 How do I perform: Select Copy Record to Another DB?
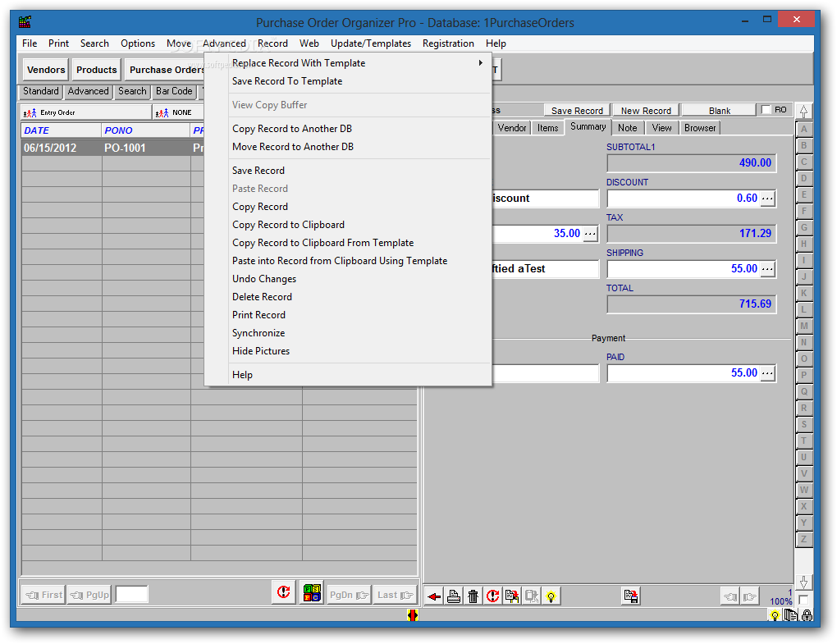tap(347, 129)
